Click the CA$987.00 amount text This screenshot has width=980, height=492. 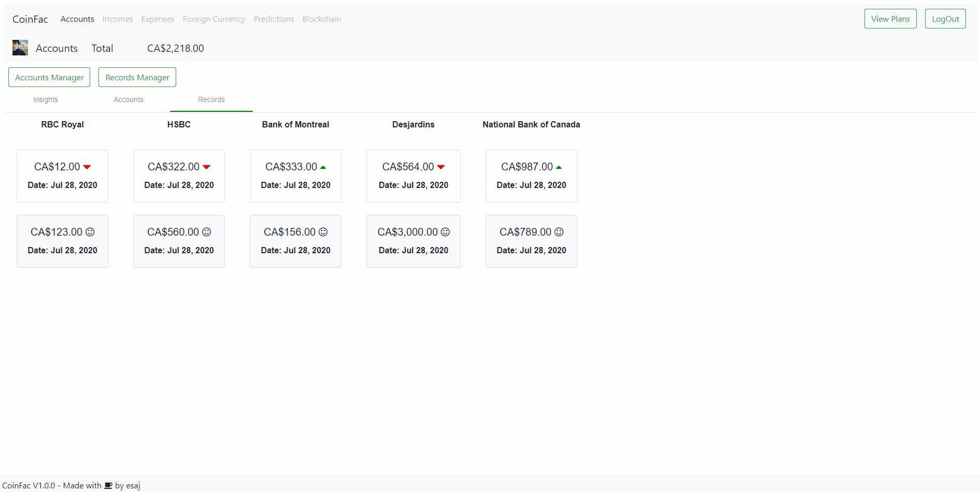pos(527,167)
